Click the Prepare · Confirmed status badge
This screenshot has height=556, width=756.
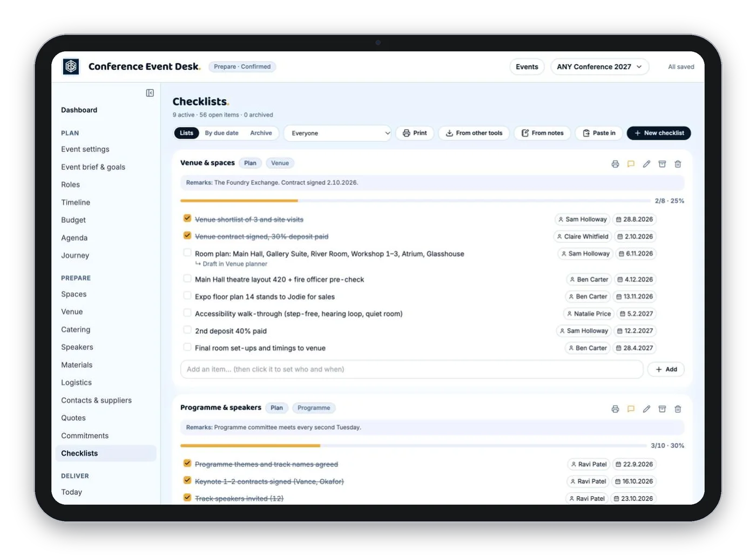tap(242, 66)
